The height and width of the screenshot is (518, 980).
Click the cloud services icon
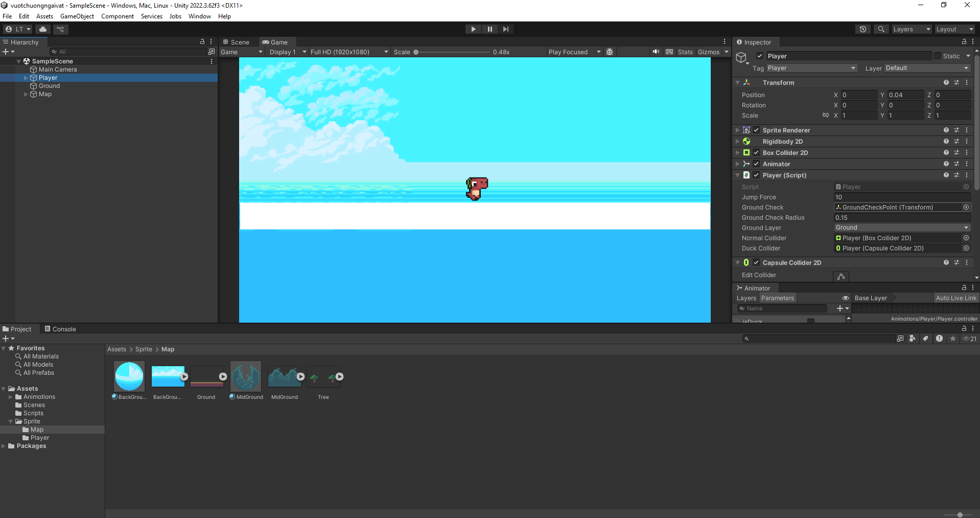(43, 29)
